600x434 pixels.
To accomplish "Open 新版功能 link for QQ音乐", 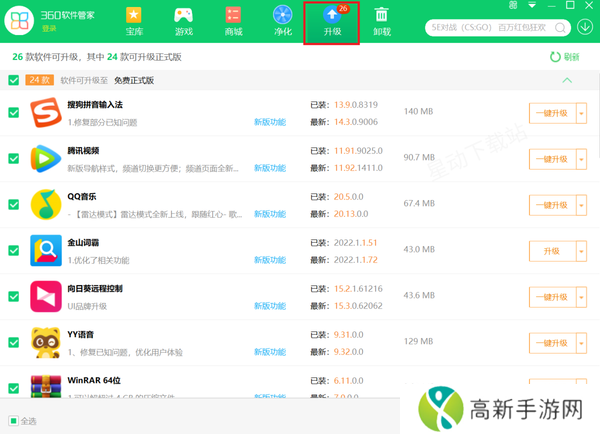I will click(x=270, y=214).
